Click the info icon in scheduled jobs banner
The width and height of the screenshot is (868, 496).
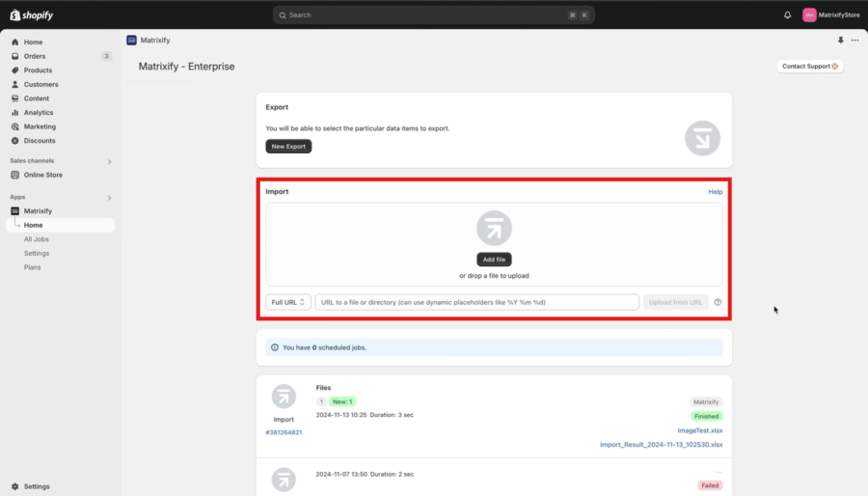coord(275,347)
